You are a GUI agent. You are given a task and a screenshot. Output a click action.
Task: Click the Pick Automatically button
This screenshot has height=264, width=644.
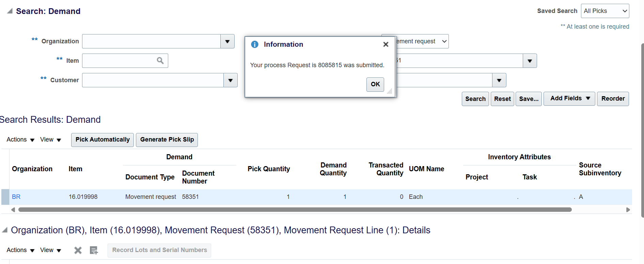[x=103, y=140]
